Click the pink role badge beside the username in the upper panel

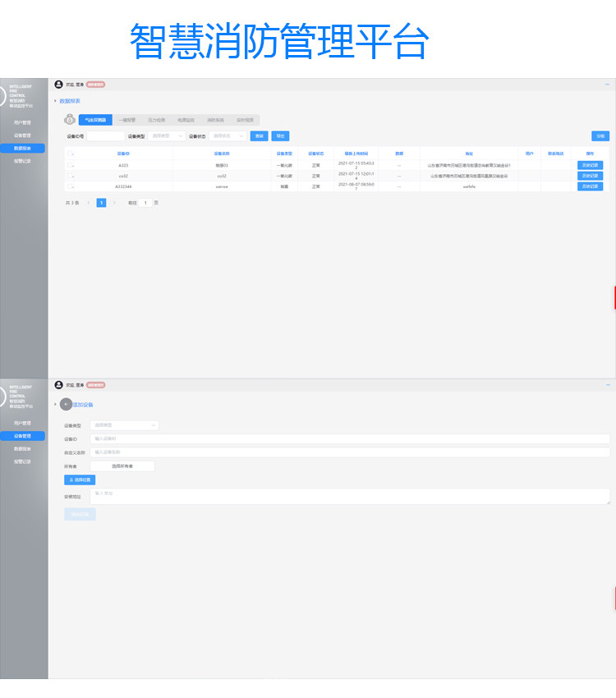click(95, 84)
